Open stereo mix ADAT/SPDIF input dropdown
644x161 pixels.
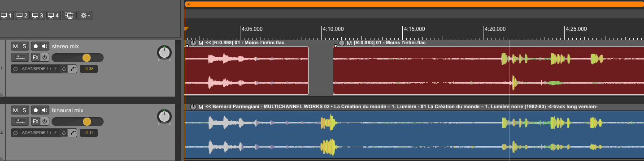[x=40, y=69]
